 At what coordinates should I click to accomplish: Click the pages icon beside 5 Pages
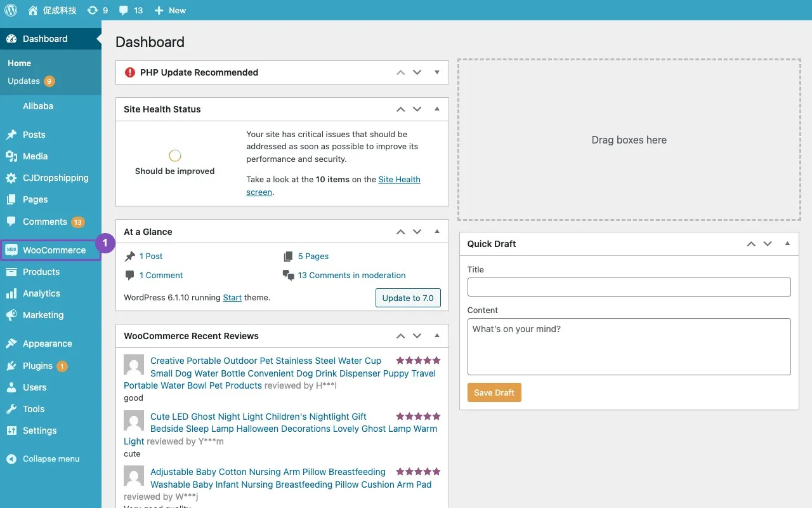coord(288,256)
